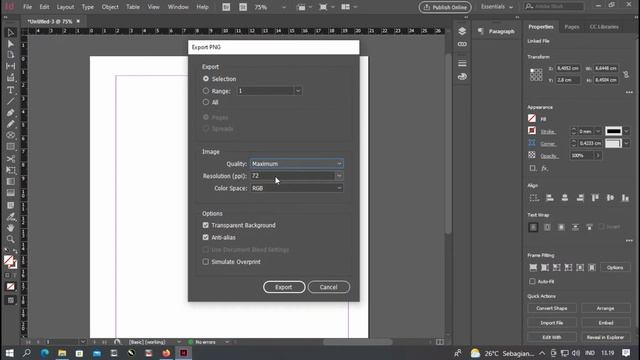The image size is (640, 360).
Task: Click Fill frame proportionally icon
Action: (533, 268)
